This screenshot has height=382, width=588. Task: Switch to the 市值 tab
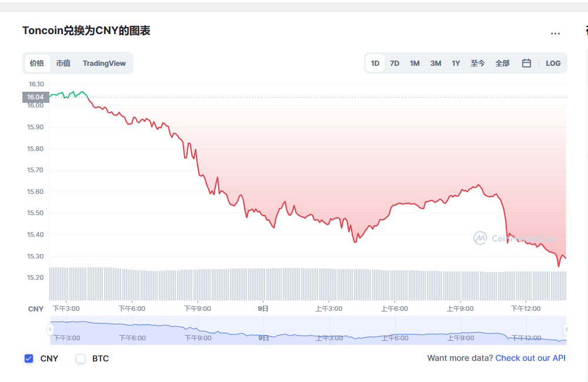tap(64, 63)
